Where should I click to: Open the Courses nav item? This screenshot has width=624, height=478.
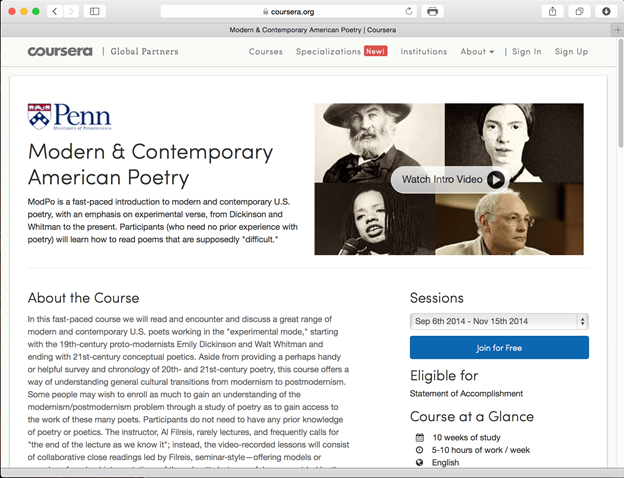pos(265,51)
